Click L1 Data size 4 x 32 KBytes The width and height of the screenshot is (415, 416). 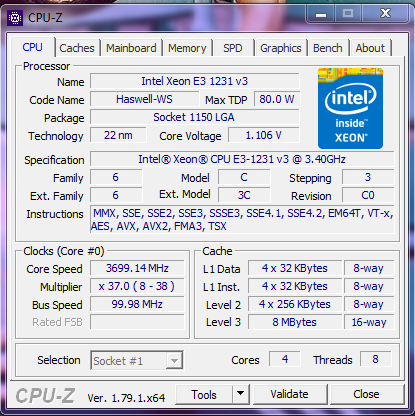coord(295,268)
